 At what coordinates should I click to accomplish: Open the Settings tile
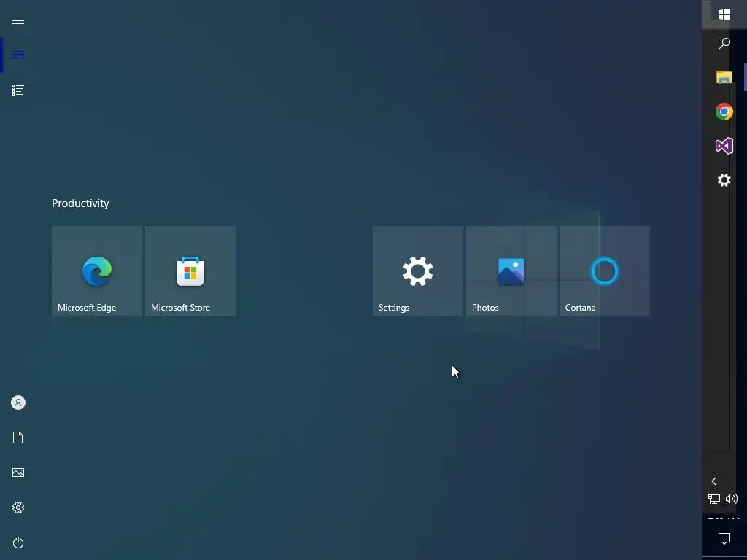coord(418,271)
